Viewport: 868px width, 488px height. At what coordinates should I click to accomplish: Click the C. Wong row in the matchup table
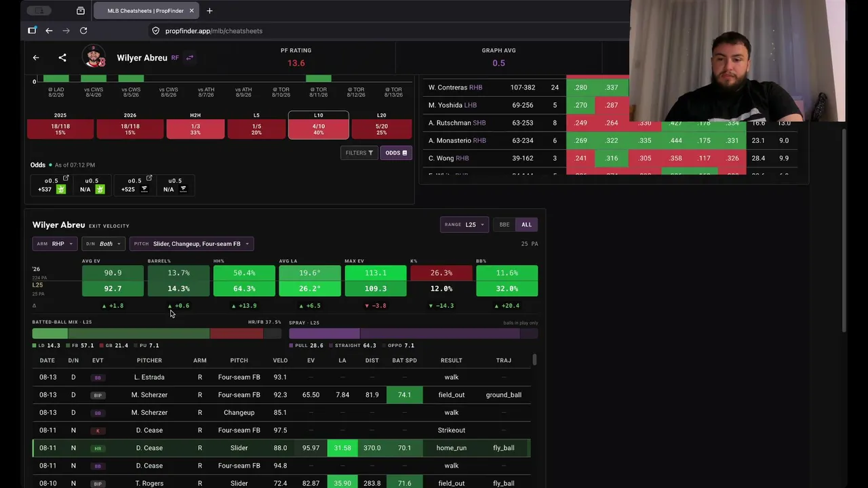tap(610, 158)
